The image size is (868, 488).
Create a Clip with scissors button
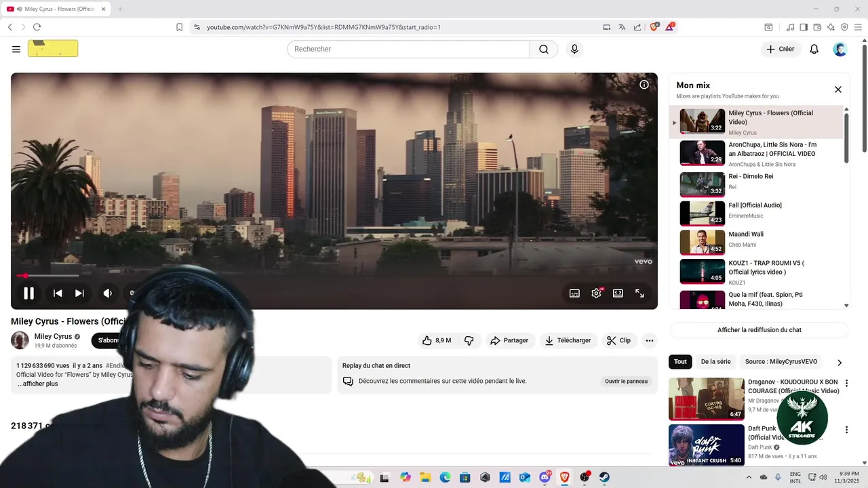click(x=618, y=340)
